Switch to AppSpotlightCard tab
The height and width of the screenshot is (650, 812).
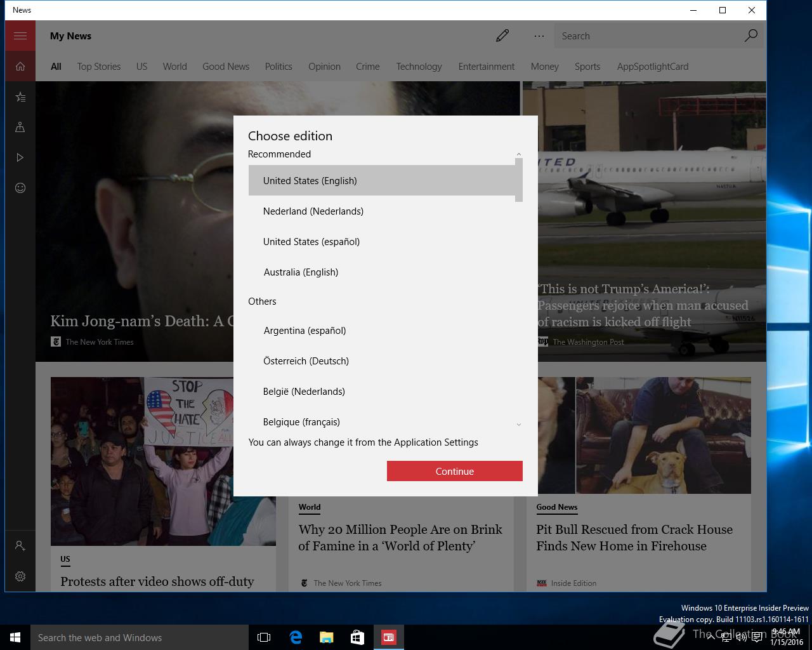tap(653, 67)
